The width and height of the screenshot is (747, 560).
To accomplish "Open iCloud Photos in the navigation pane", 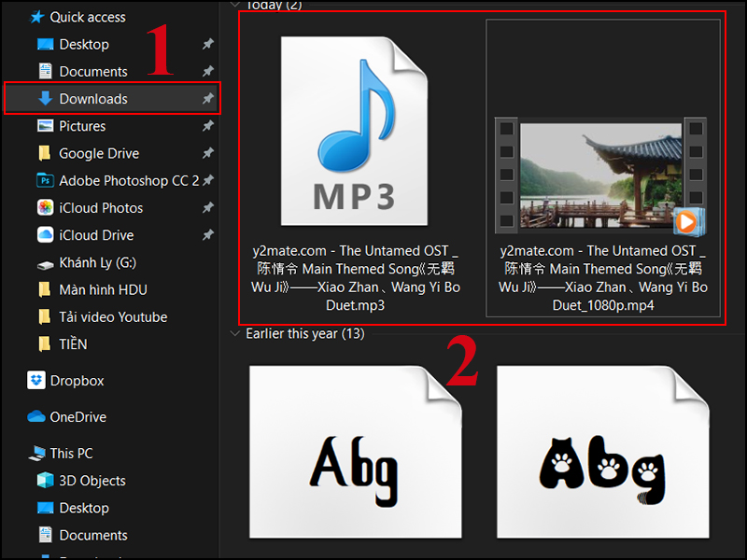I will pyautogui.click(x=98, y=207).
